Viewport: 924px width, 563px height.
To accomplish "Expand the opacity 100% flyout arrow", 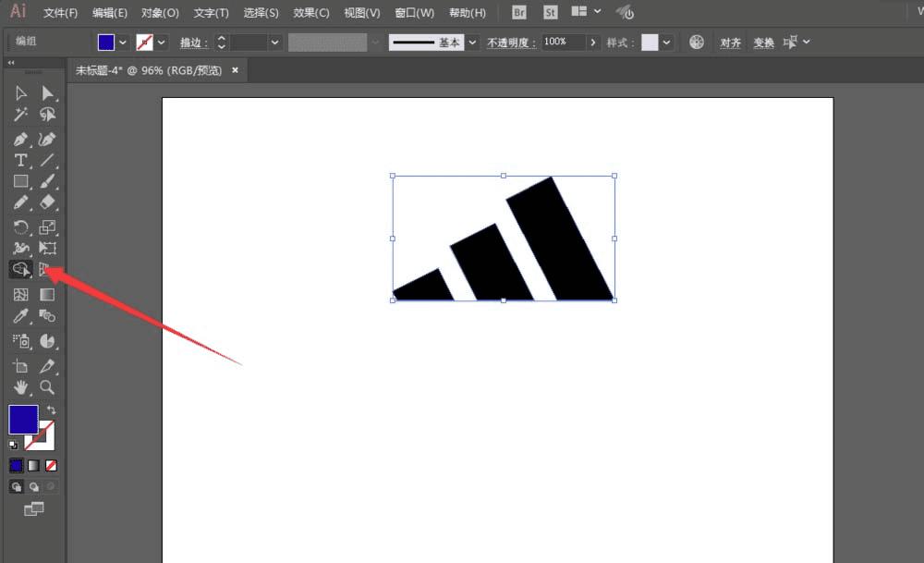I will click(x=593, y=43).
